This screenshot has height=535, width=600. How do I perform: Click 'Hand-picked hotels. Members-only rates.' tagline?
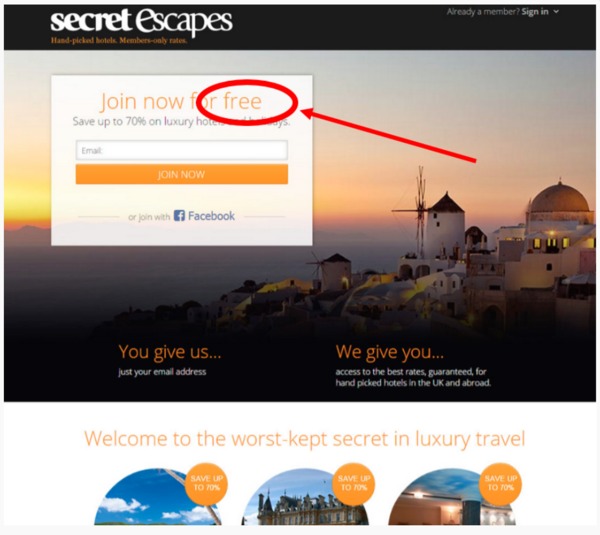tap(119, 41)
